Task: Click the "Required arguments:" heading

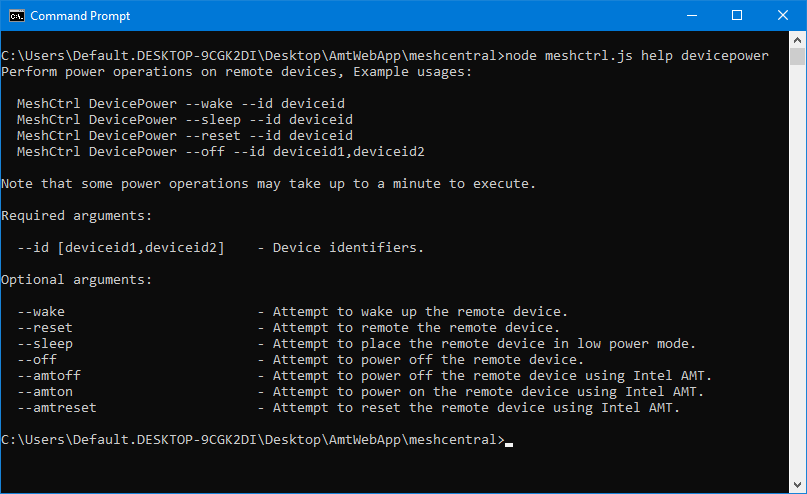Action: coord(77,216)
